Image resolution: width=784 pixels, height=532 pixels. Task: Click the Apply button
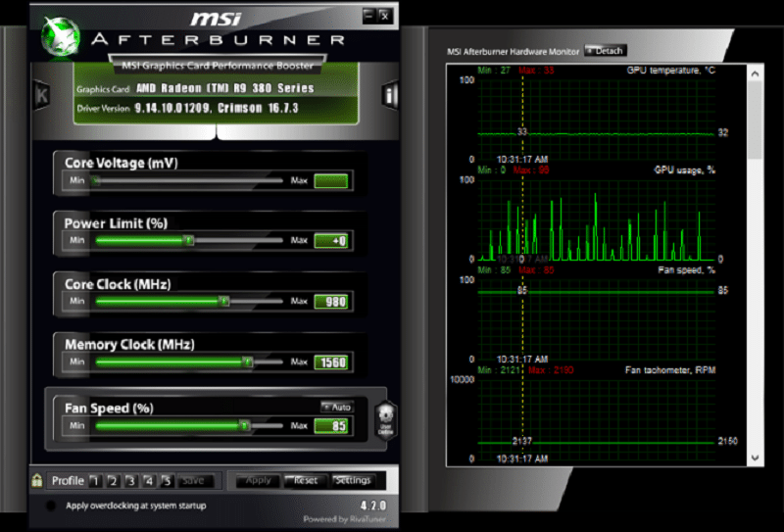click(x=257, y=481)
